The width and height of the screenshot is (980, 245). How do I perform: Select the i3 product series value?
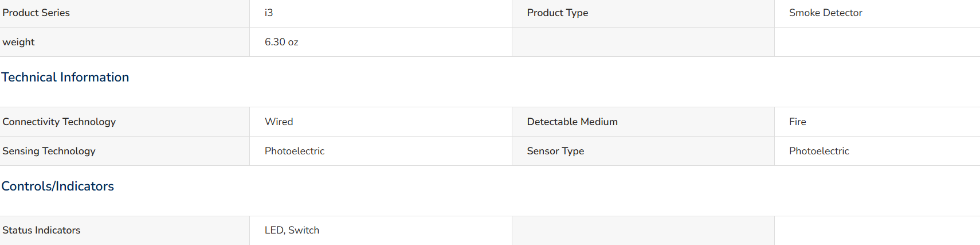point(268,13)
